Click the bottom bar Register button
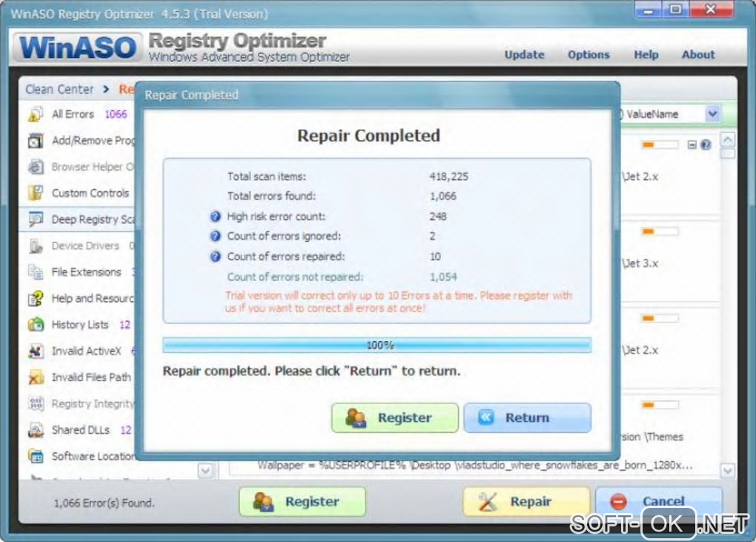This screenshot has width=756, height=542. pos(302,501)
